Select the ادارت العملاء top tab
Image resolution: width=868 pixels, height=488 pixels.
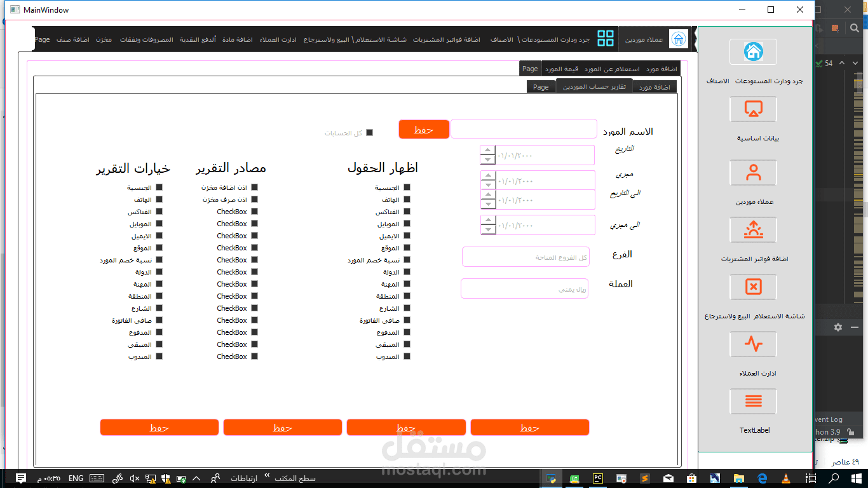click(278, 39)
